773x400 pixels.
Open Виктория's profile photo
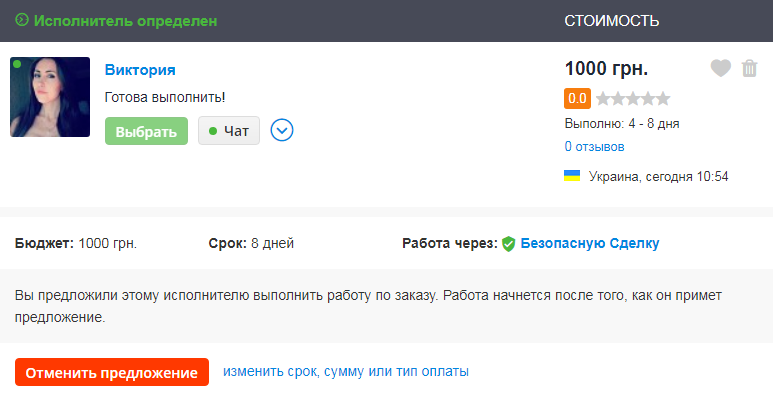click(x=50, y=97)
